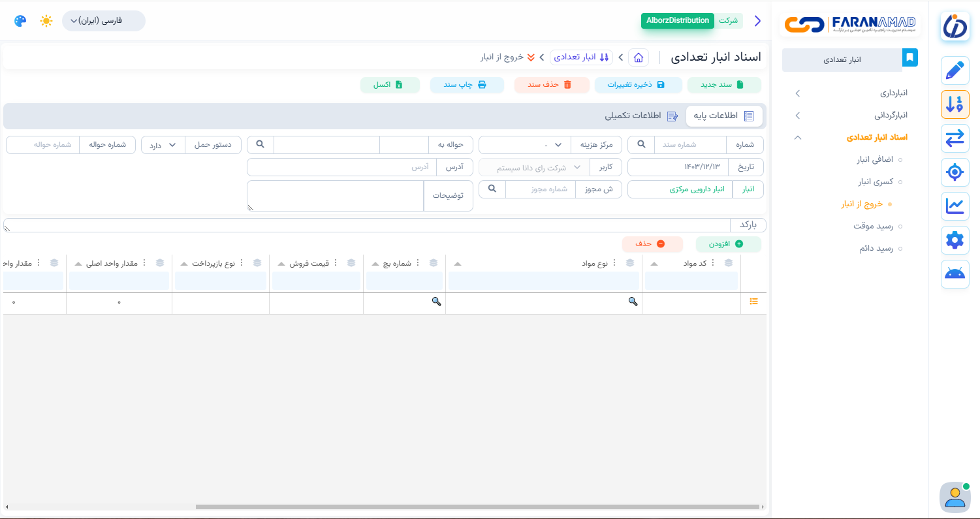Click the bookmark icon beside انبار تعدادی

click(x=909, y=57)
